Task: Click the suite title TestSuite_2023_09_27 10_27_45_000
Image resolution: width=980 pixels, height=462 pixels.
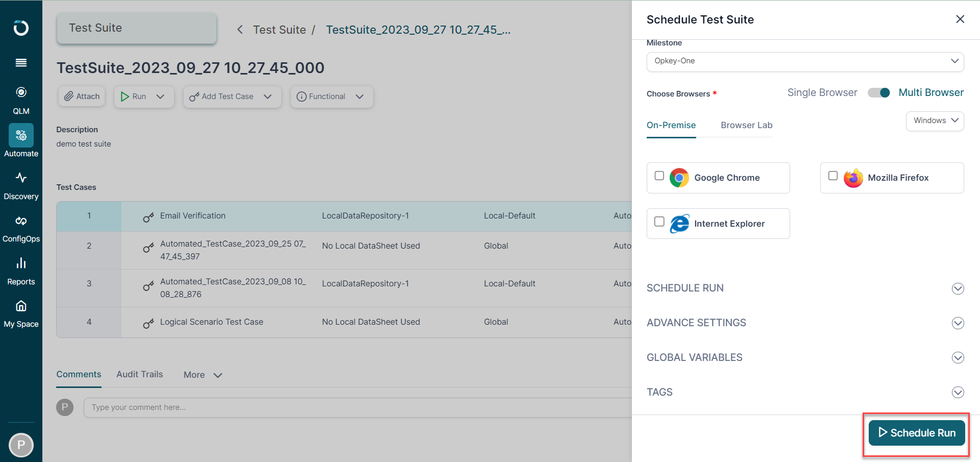Action: pyautogui.click(x=190, y=68)
